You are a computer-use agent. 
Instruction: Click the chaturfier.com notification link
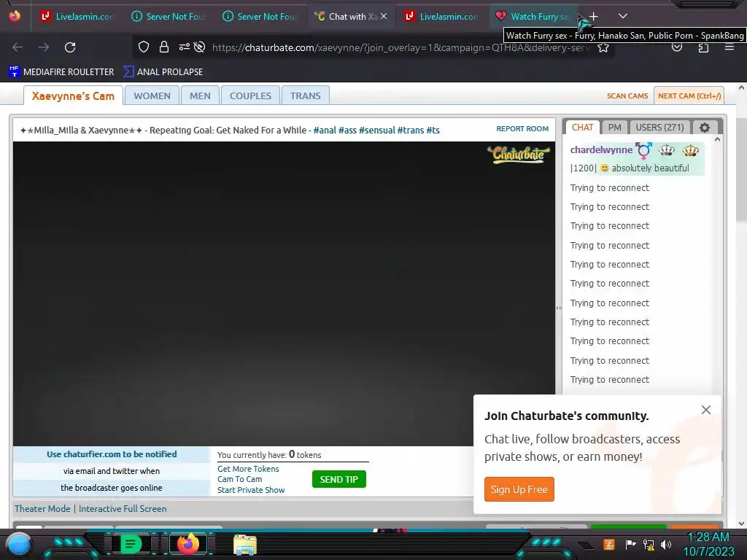coord(112,454)
